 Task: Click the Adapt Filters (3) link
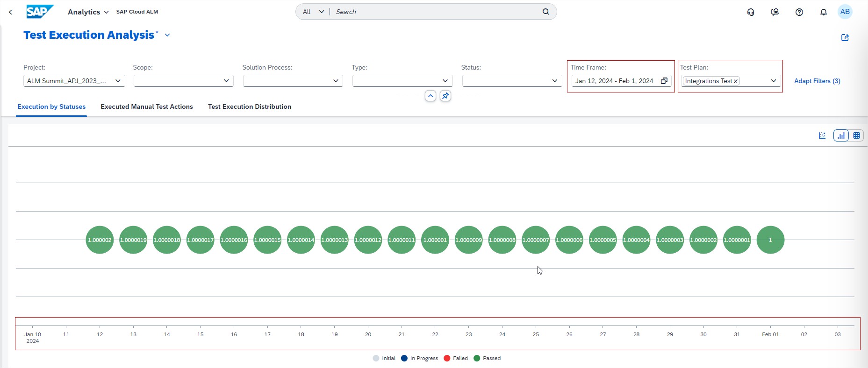[817, 81]
